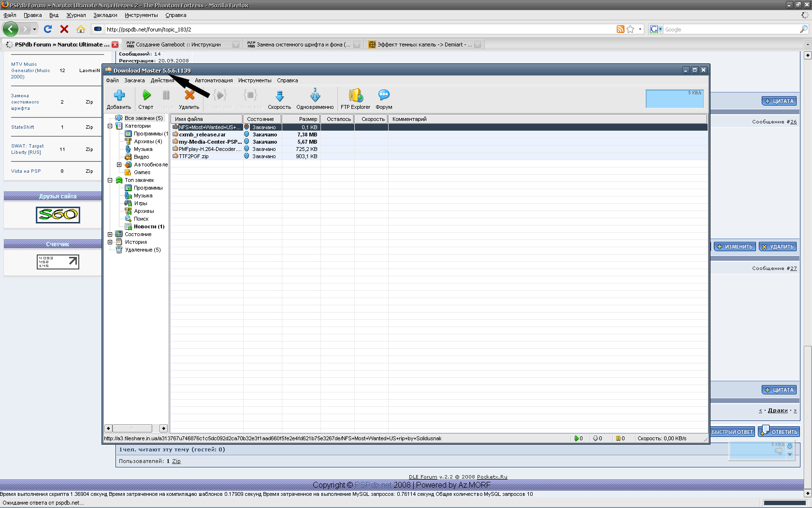Open the Удаленные (5) trash folder

click(143, 250)
